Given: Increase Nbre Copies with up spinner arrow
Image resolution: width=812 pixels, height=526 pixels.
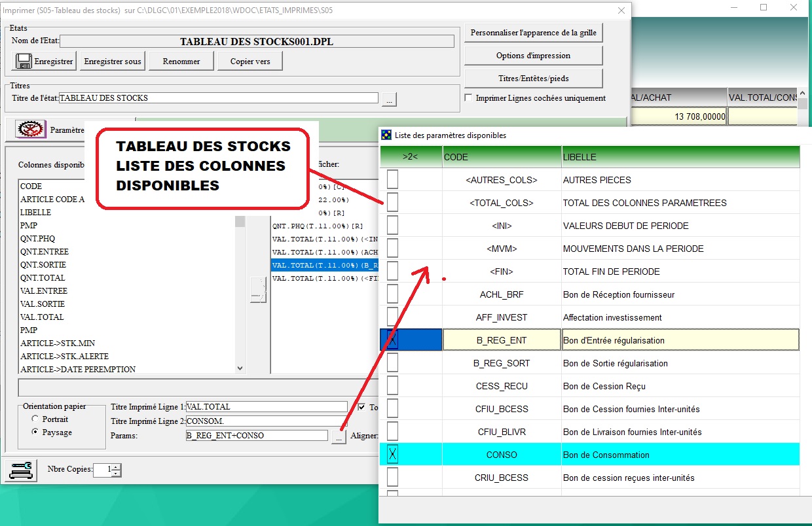Looking at the screenshot, I should pyautogui.click(x=116, y=466).
